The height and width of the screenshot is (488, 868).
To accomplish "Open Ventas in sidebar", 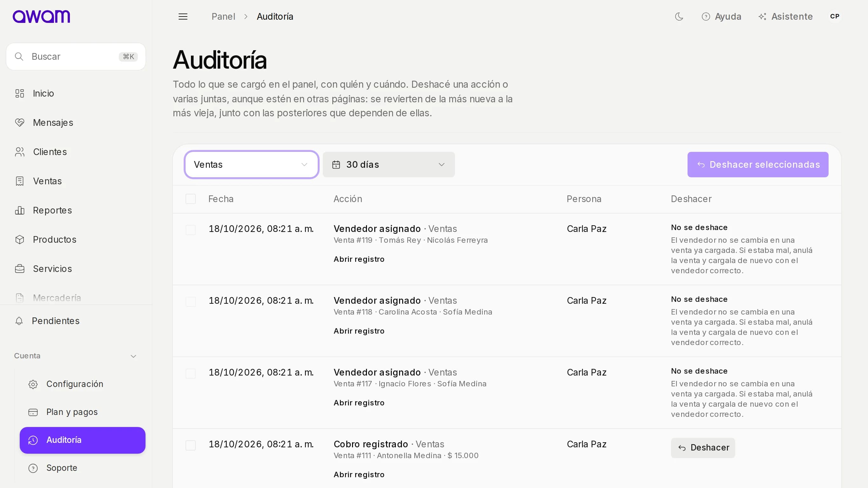I will (x=76, y=181).
